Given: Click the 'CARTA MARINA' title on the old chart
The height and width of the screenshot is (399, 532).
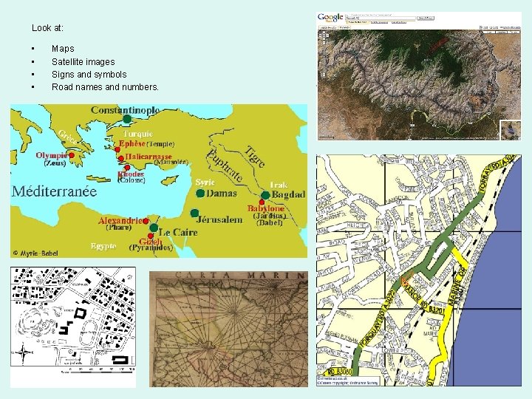Looking at the screenshot, I should coord(240,275).
